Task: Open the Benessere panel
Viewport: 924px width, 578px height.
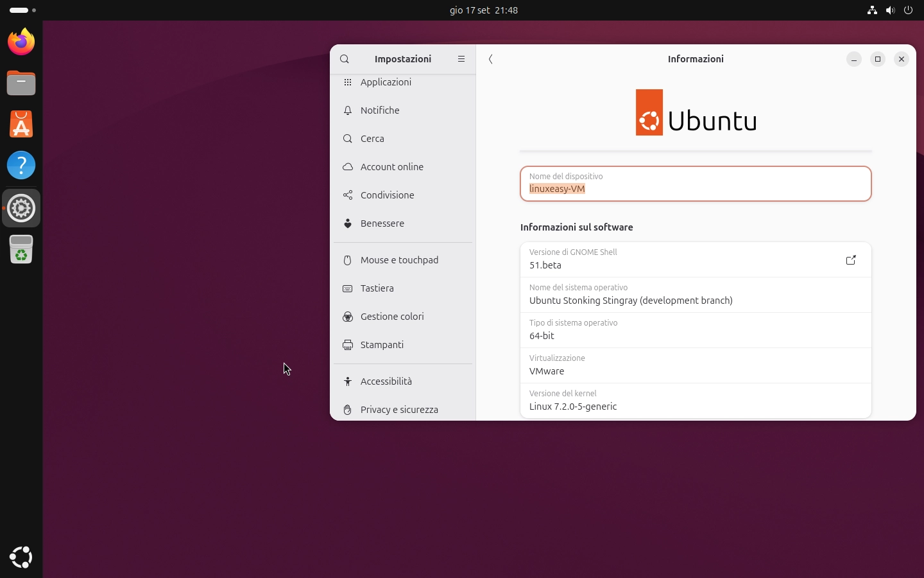Action: tap(403, 223)
